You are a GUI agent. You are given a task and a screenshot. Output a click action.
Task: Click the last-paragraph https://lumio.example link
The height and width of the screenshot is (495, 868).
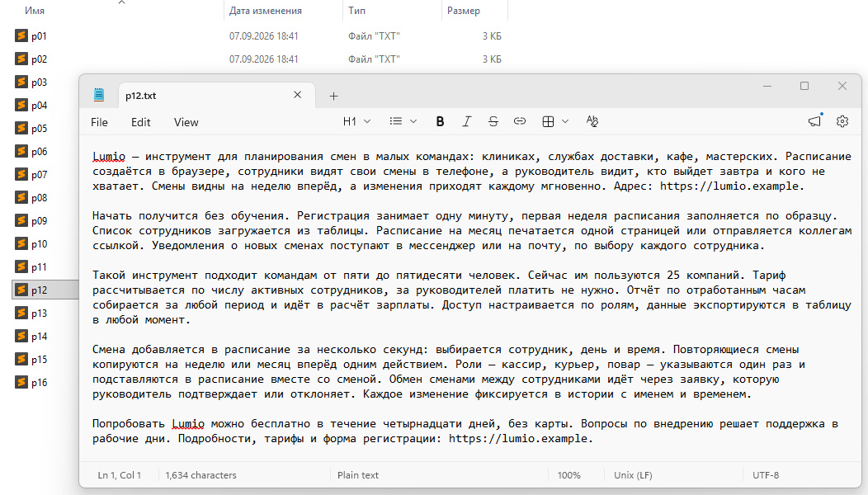pyautogui.click(x=517, y=439)
